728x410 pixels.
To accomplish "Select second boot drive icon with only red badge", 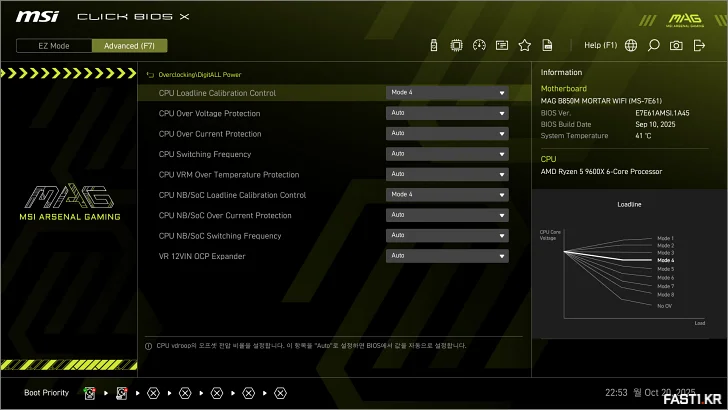I will pos(122,393).
